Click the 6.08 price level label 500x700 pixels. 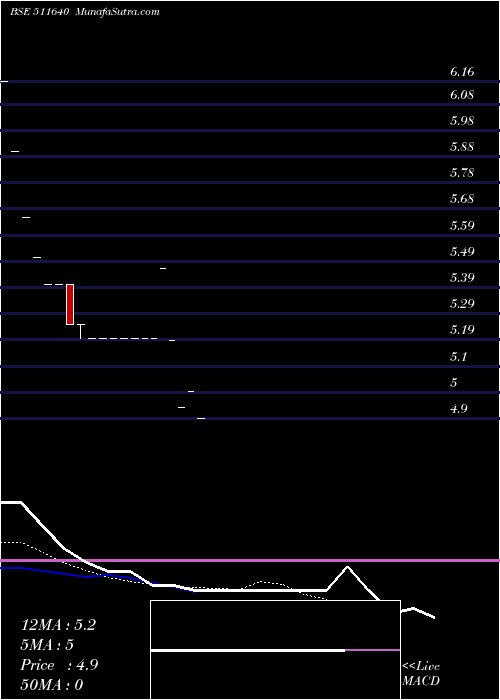462,95
